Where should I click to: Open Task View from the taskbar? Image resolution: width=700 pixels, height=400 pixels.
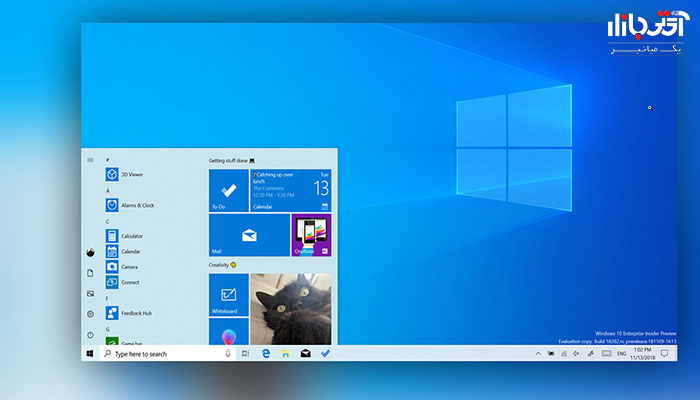click(245, 354)
